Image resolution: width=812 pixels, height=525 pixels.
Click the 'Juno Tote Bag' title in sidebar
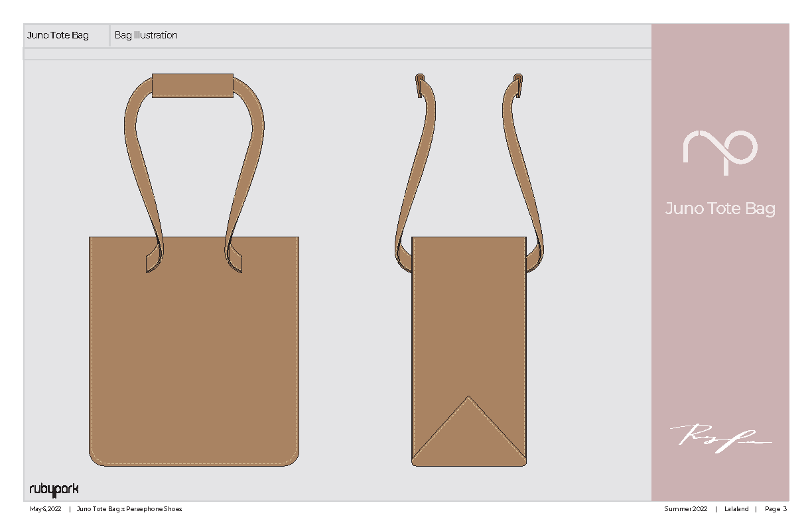coord(720,209)
